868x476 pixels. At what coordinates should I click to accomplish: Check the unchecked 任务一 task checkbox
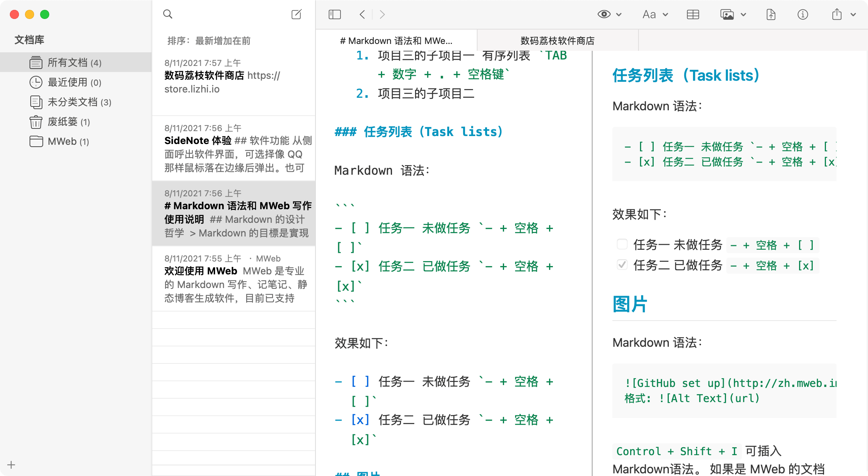pyautogui.click(x=622, y=244)
